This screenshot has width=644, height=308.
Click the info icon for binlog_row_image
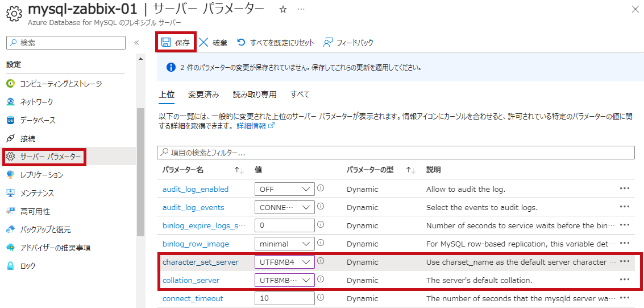(x=321, y=242)
